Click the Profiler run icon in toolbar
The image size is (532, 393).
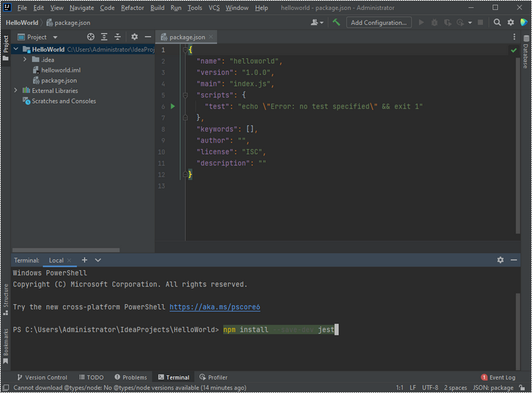click(460, 23)
